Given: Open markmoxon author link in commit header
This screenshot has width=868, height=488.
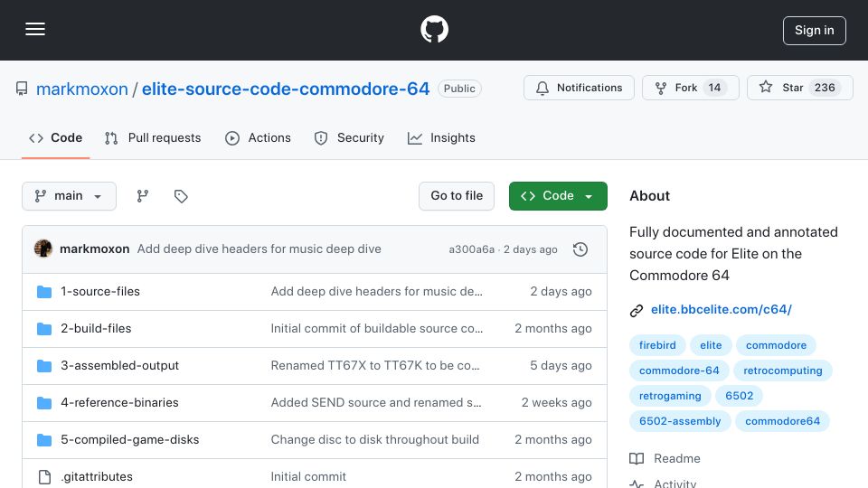Looking at the screenshot, I should tap(95, 249).
